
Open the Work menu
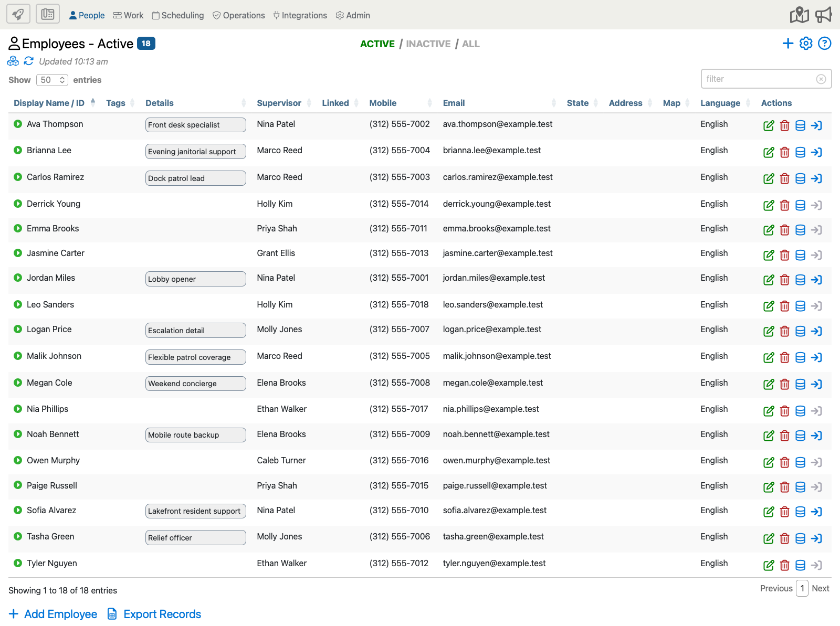pyautogui.click(x=128, y=15)
